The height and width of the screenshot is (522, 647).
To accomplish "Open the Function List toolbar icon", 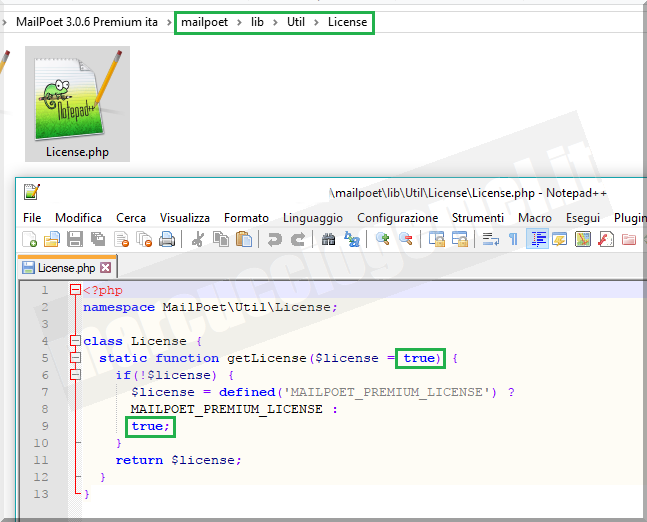I will point(606,239).
